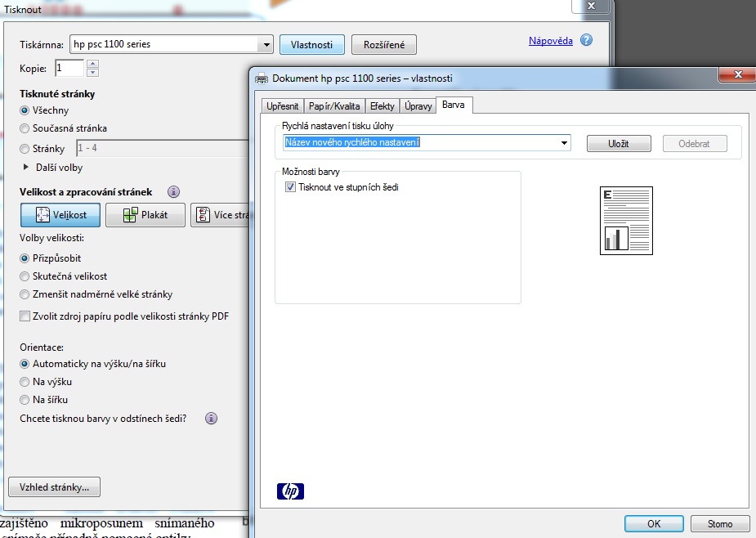Decrease copies with stepper down arrow

92,73
